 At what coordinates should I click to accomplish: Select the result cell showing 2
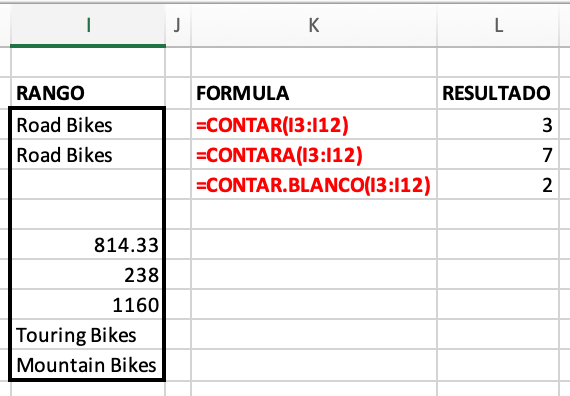tap(498, 184)
